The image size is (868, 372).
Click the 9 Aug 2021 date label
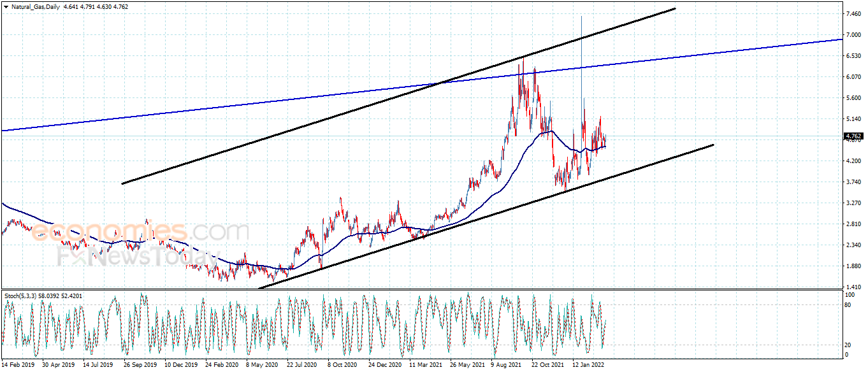(507, 366)
